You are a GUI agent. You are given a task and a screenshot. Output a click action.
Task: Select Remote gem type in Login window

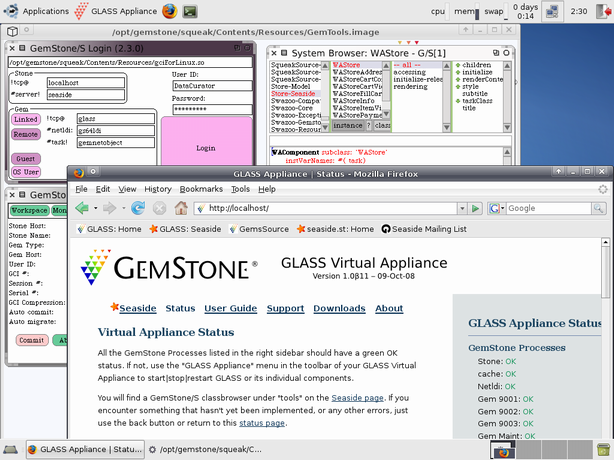click(26, 134)
